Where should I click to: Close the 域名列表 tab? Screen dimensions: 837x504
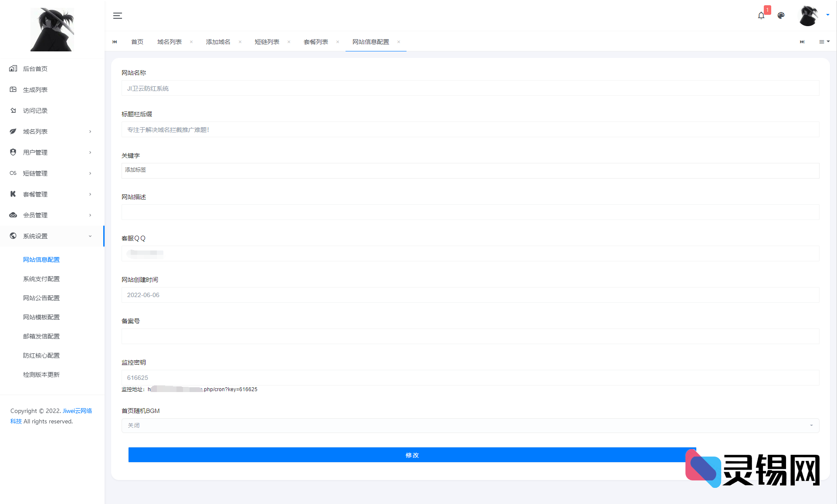191,42
